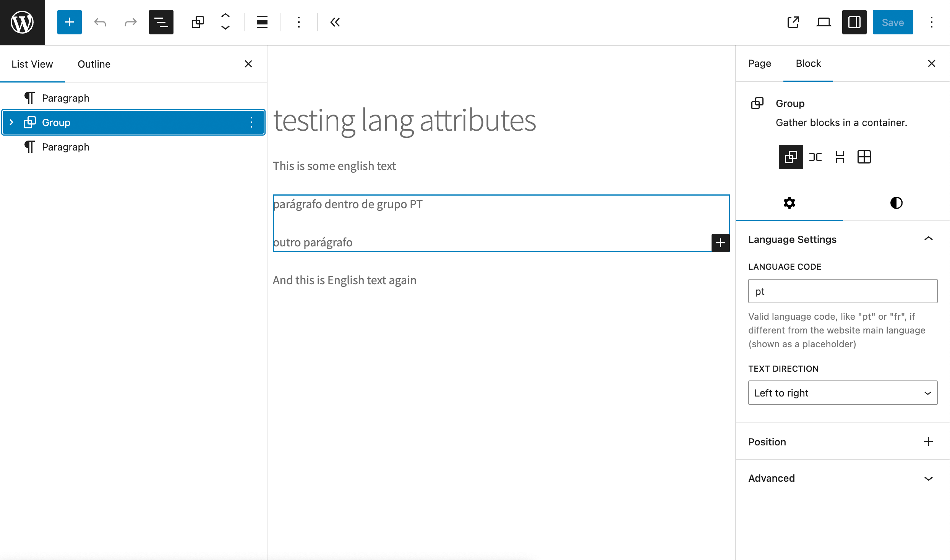Undo the last change

100,22
